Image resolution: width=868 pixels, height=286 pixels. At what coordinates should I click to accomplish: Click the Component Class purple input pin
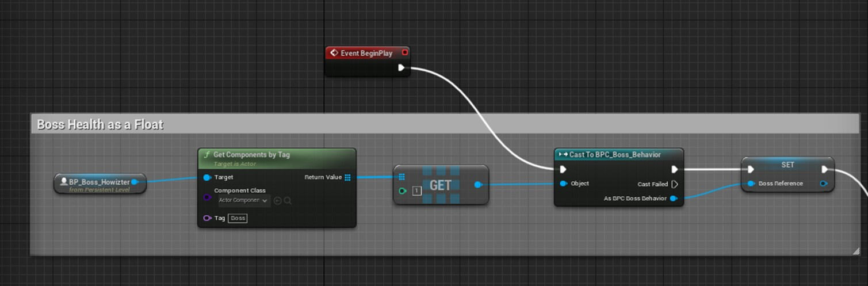click(x=207, y=197)
